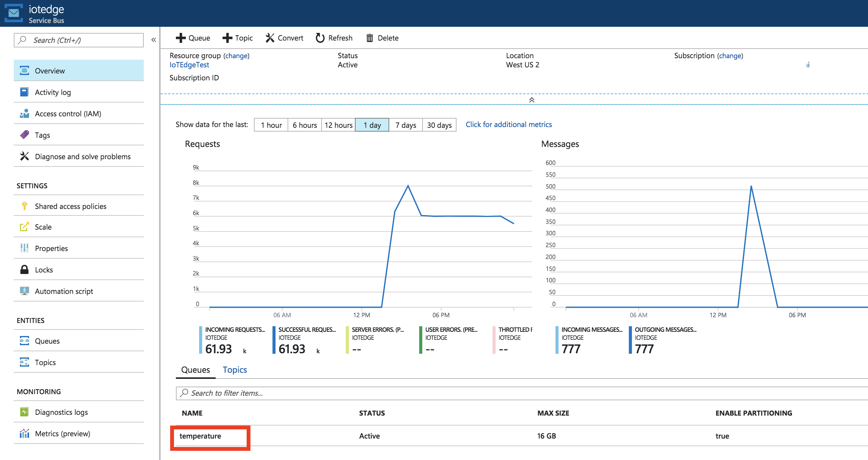Click Server Errors legend color bar

[x=347, y=340]
